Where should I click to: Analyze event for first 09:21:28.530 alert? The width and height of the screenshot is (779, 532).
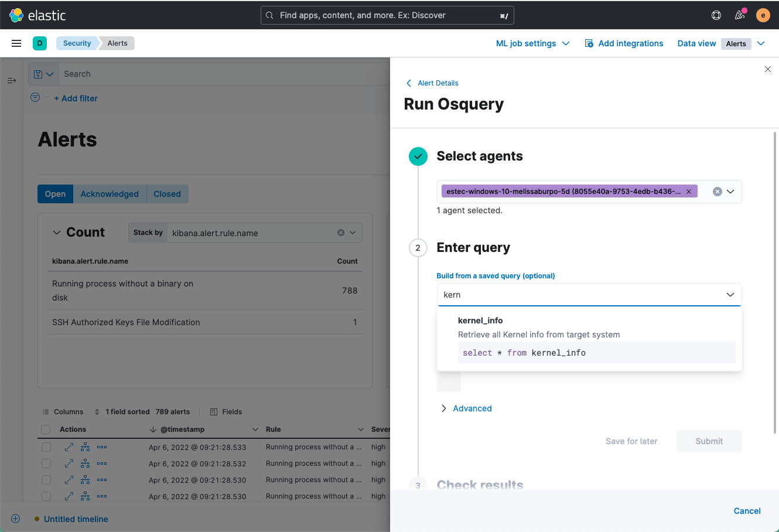tap(86, 480)
